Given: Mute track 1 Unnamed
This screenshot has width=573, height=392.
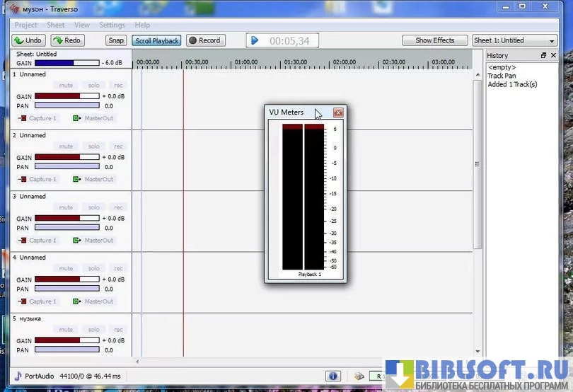Looking at the screenshot, I should click(x=66, y=86).
